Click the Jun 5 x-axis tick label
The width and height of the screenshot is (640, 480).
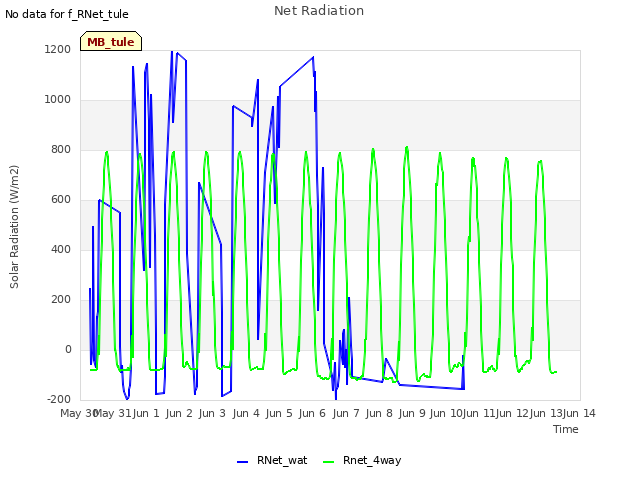pyautogui.click(x=279, y=413)
